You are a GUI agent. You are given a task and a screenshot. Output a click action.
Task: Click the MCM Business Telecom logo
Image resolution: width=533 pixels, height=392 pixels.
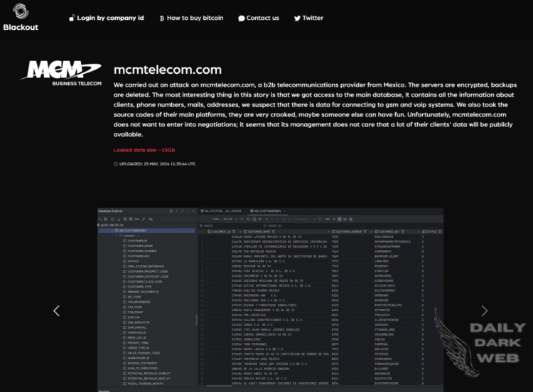[61, 73]
